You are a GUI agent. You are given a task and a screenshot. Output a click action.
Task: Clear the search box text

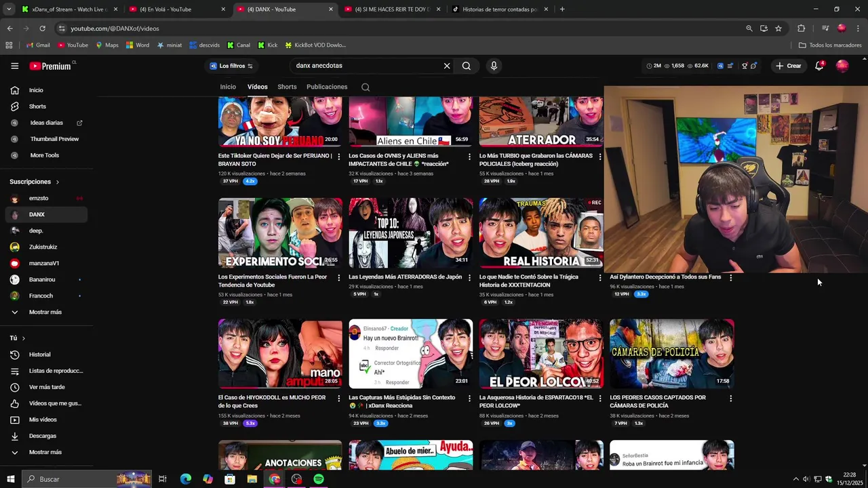[x=447, y=66]
